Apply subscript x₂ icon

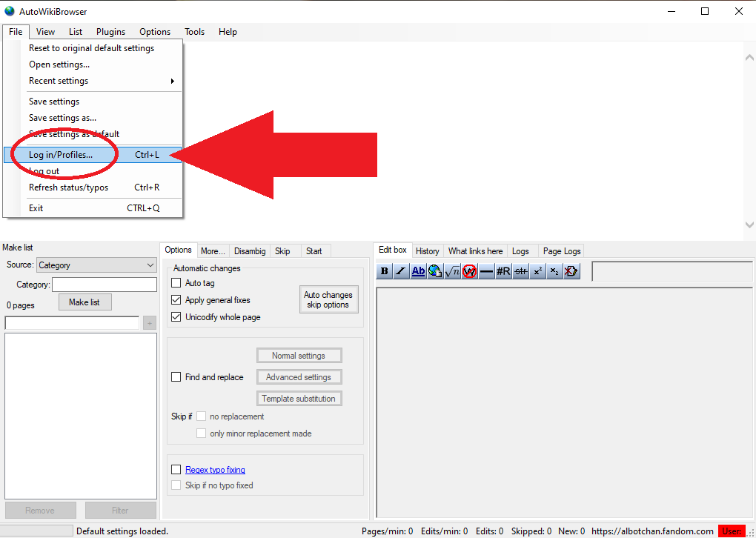(554, 271)
